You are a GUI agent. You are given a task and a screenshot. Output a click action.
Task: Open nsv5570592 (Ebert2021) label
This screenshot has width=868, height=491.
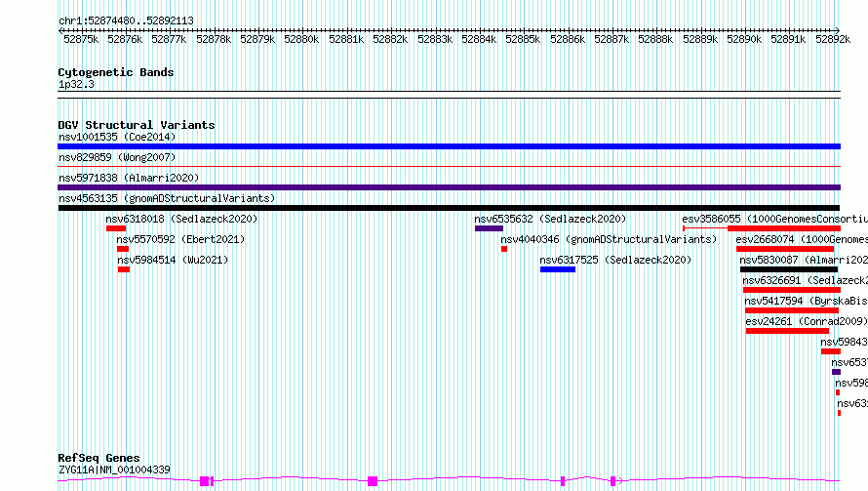[x=180, y=239]
